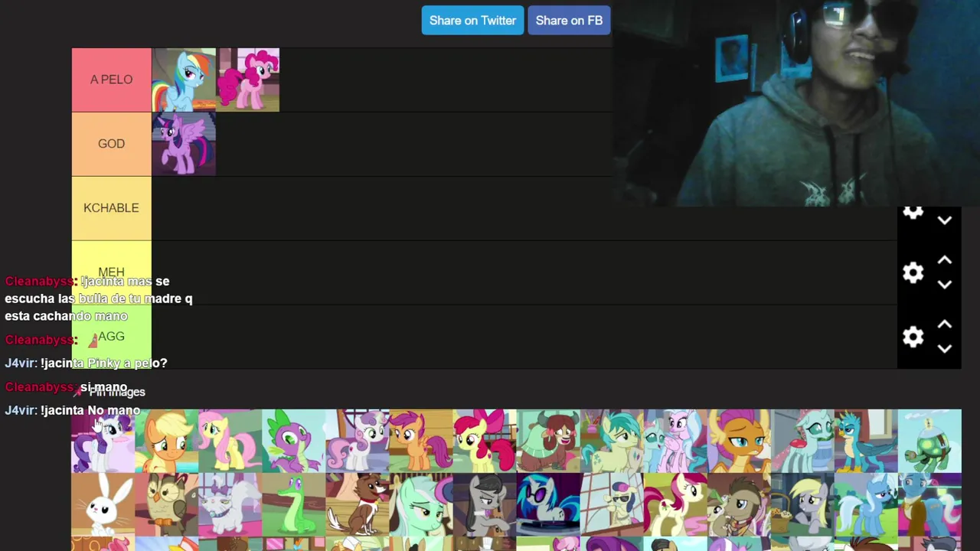Click Tank the tortoise image
Screen dimensions: 980x551
pyautogui.click(x=929, y=441)
